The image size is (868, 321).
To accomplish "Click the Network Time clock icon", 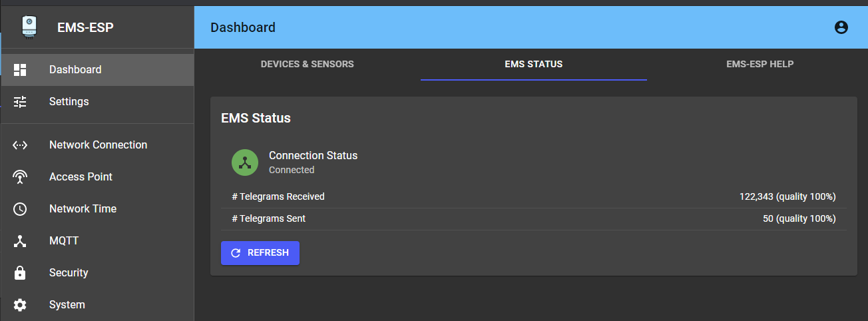I will pyautogui.click(x=20, y=209).
